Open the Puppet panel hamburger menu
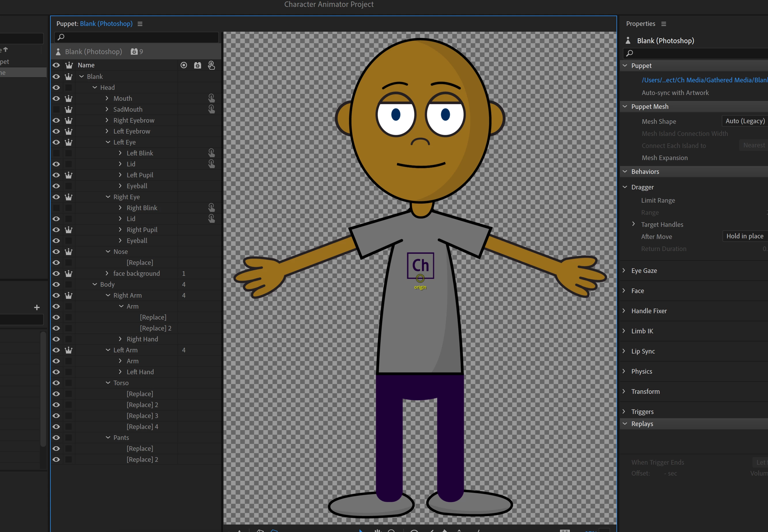 tap(140, 24)
